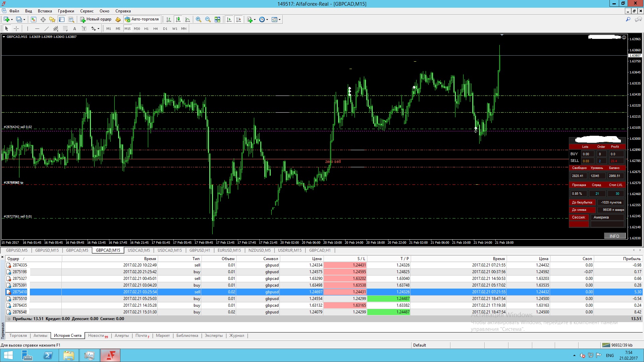Select the vertical line drawing tool

[28, 28]
